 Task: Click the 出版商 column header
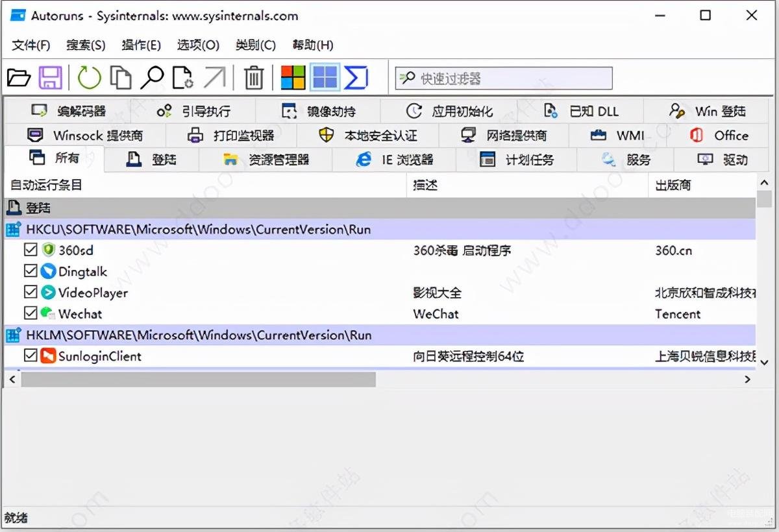pyautogui.click(x=702, y=186)
